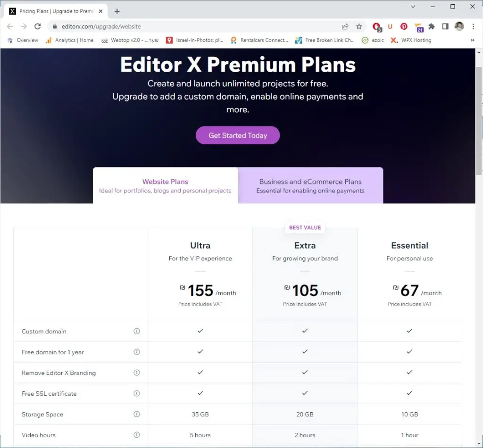This screenshot has width=483, height=448.
Task: Click the info icon for Custom domain
Action: [136, 331]
